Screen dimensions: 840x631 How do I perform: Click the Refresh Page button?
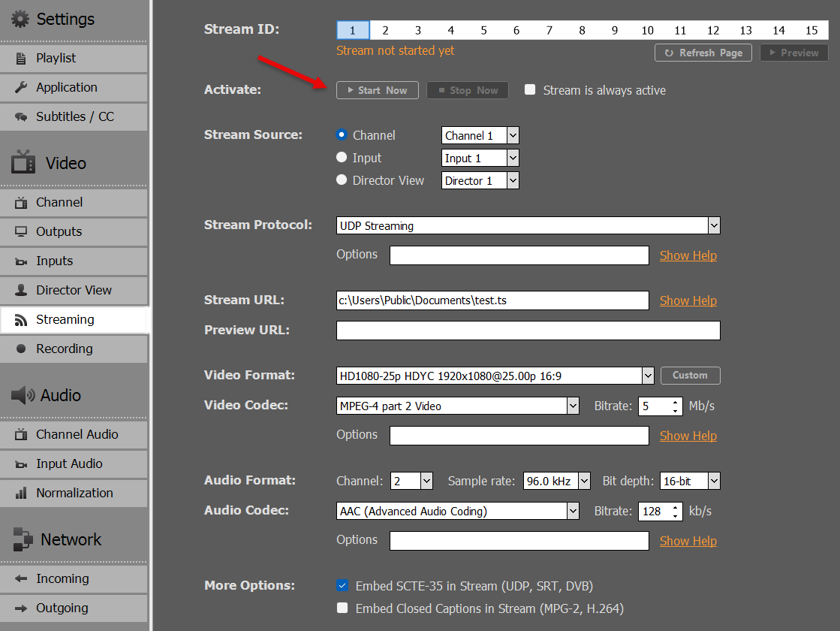(703, 53)
